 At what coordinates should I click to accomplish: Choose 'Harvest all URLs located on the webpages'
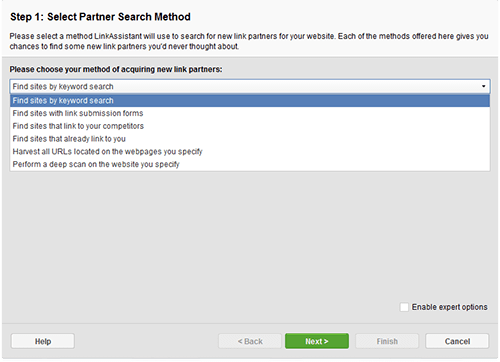pos(250,152)
